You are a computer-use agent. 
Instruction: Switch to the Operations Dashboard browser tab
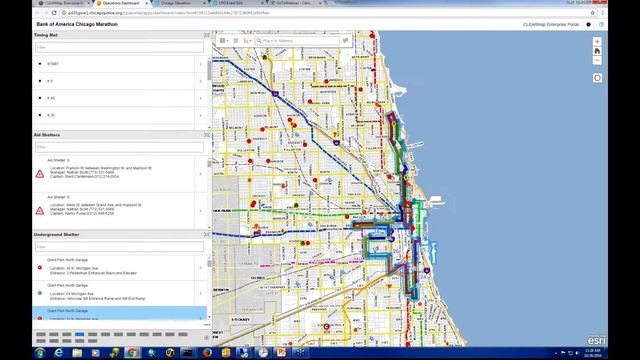[122, 3]
